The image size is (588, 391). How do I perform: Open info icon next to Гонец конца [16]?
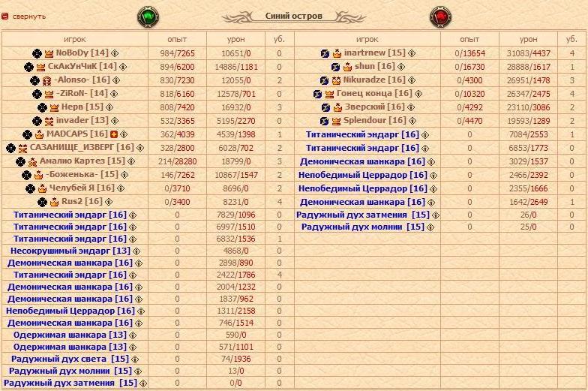pos(418,94)
